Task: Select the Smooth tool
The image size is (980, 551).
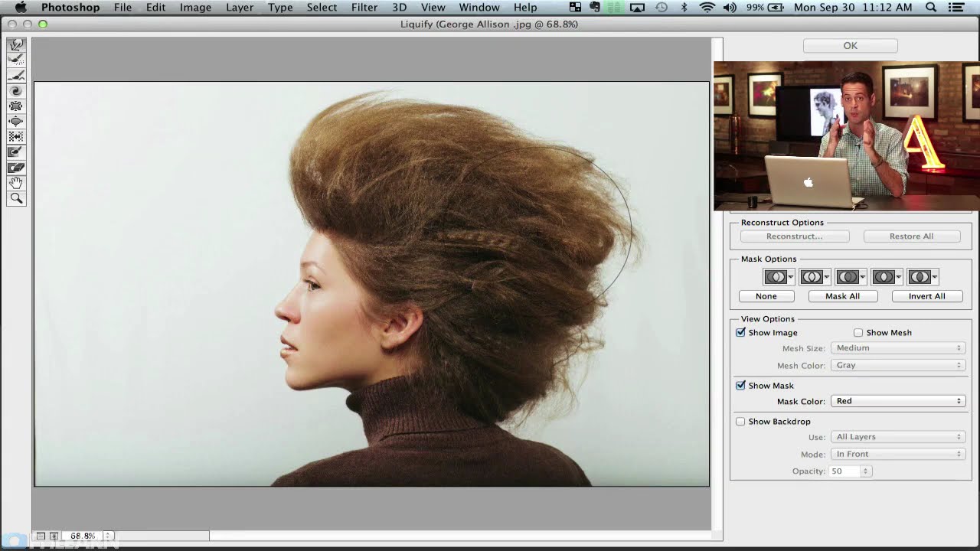Action: click(16, 76)
